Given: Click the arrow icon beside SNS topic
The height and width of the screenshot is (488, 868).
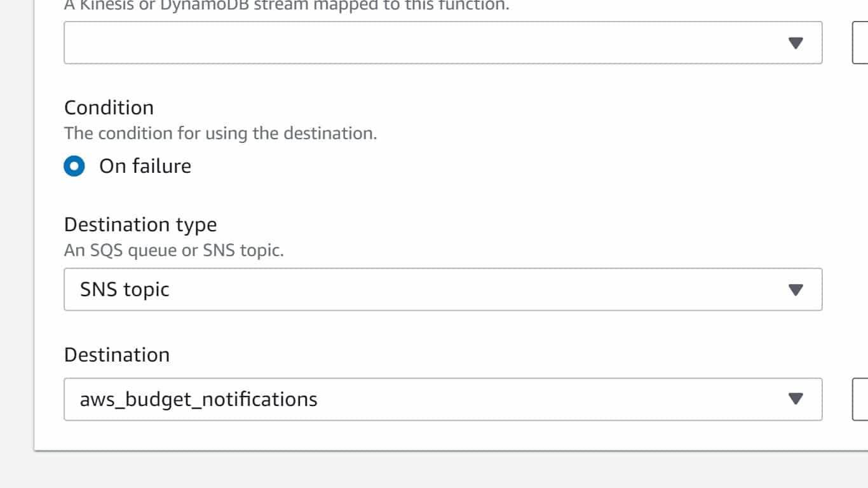Looking at the screenshot, I should pos(796,290).
